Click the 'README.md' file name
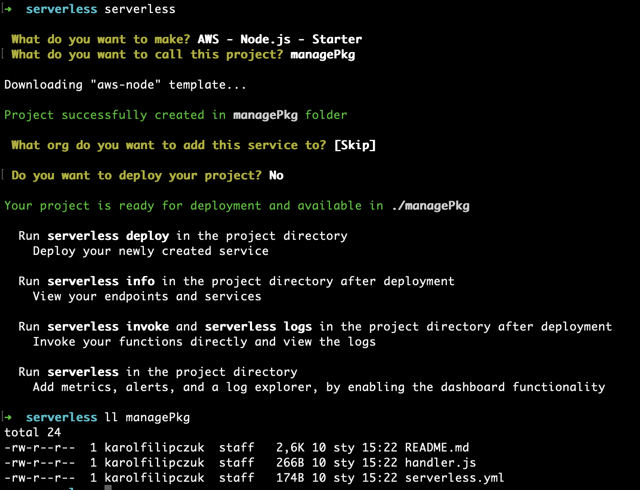The width and height of the screenshot is (640, 490). click(x=437, y=447)
